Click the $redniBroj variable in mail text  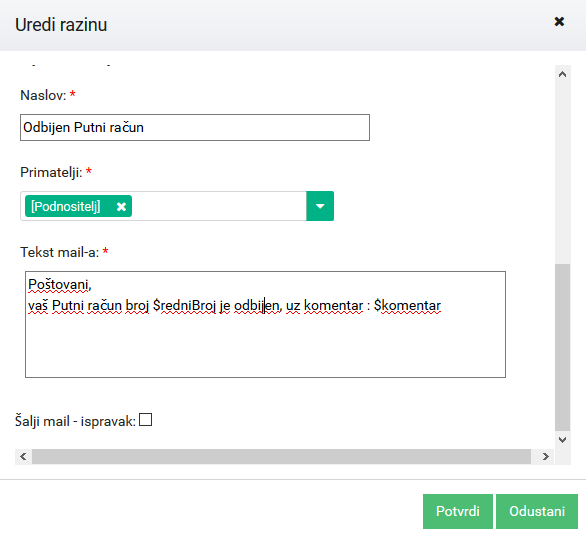[x=185, y=306]
